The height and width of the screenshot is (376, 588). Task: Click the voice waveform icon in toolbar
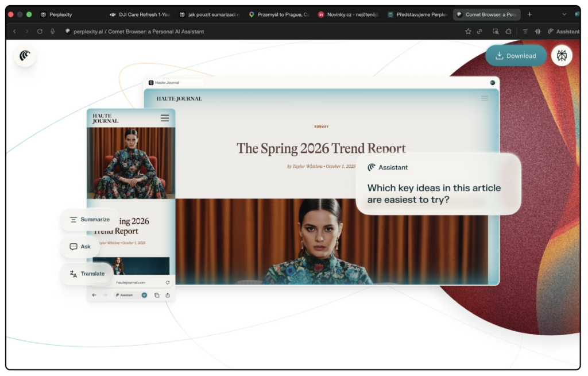538,32
